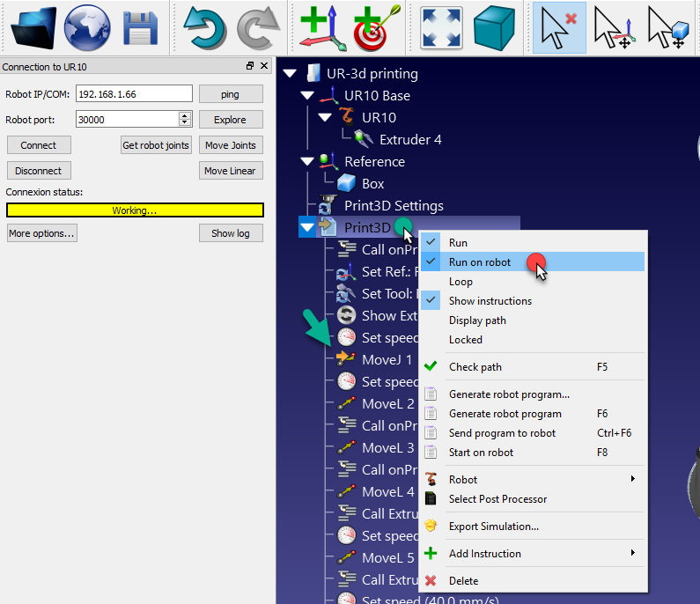Collapse the UR10 Base tree node
Image resolution: width=700 pixels, height=604 pixels.
click(x=307, y=96)
